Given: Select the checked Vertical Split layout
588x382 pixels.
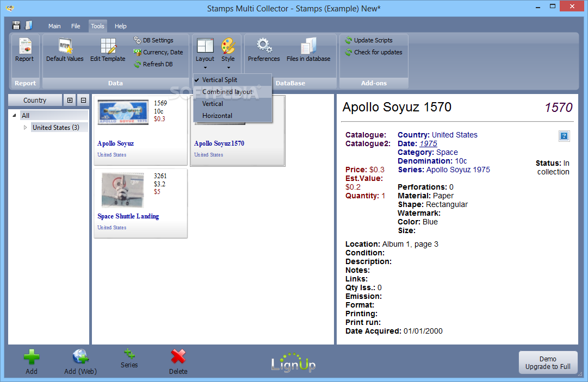Looking at the screenshot, I should coord(232,80).
